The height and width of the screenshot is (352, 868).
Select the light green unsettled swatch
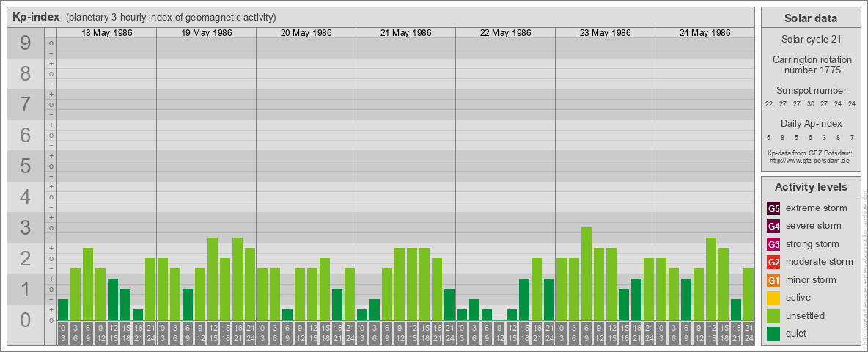[x=773, y=315]
